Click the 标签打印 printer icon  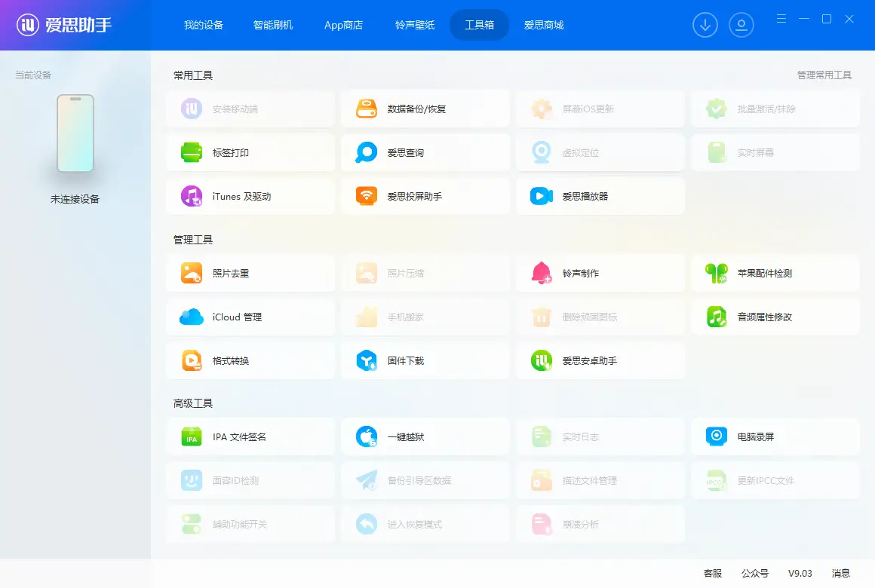(x=192, y=153)
